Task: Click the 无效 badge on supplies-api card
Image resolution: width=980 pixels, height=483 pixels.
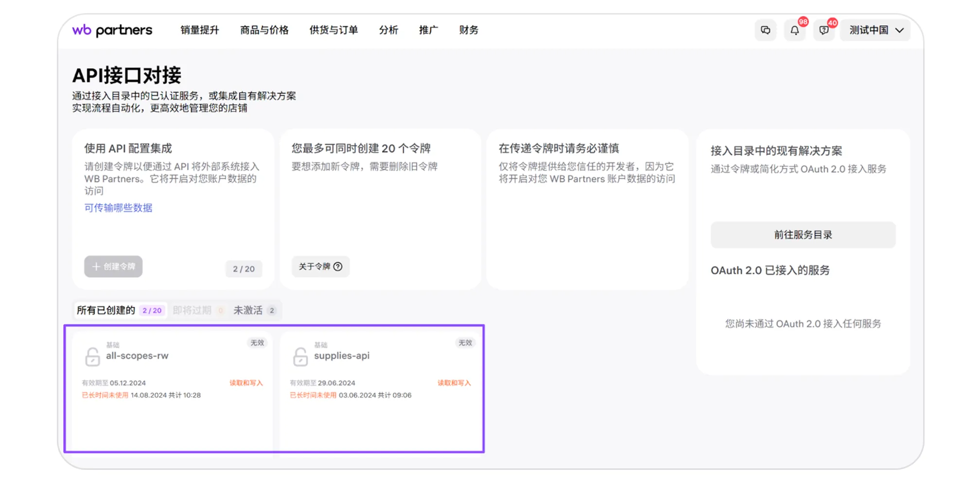Action: 465,342
